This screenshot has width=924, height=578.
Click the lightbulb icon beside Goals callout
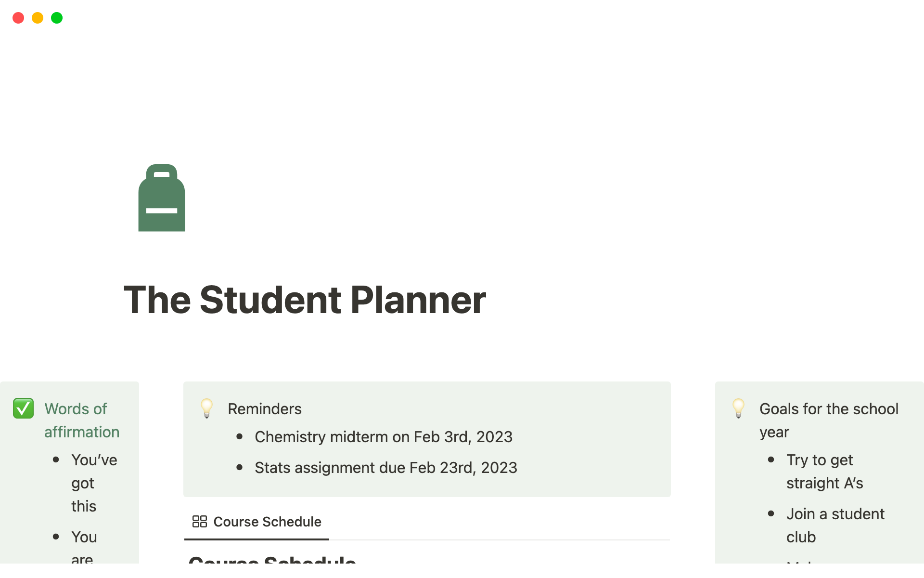tap(739, 408)
